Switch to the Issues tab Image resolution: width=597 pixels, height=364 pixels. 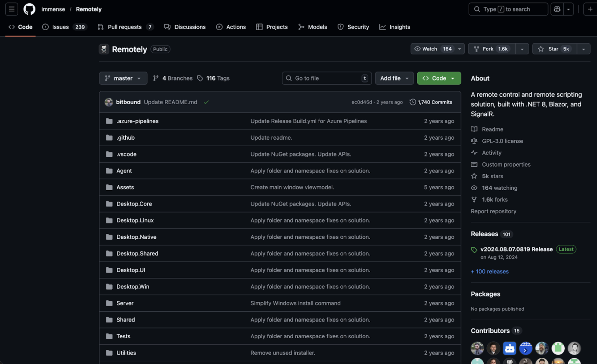[60, 27]
